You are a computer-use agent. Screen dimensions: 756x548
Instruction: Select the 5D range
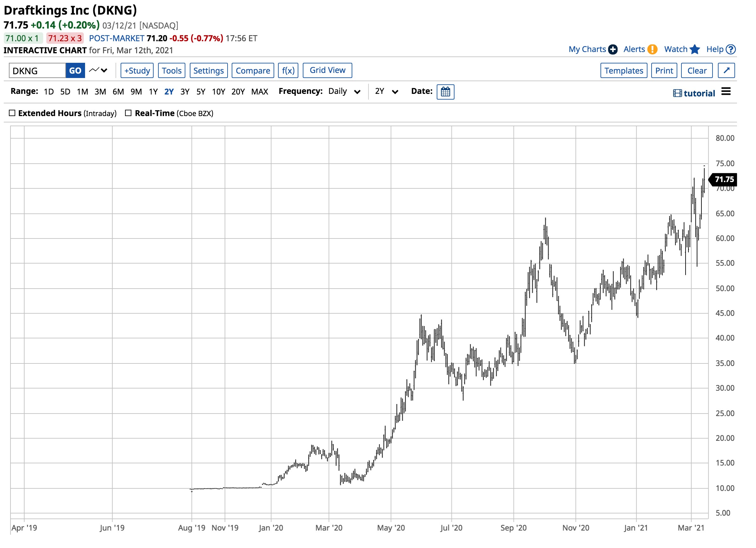pyautogui.click(x=65, y=92)
